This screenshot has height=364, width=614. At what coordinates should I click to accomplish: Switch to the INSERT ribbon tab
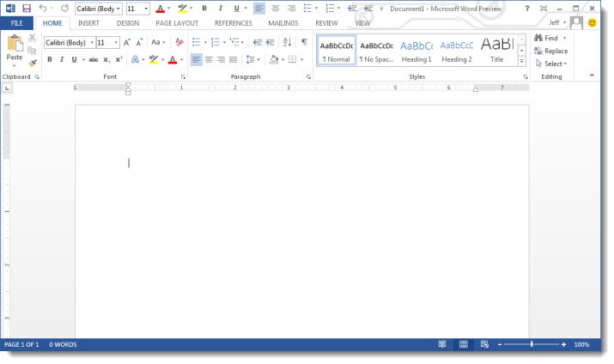point(88,23)
